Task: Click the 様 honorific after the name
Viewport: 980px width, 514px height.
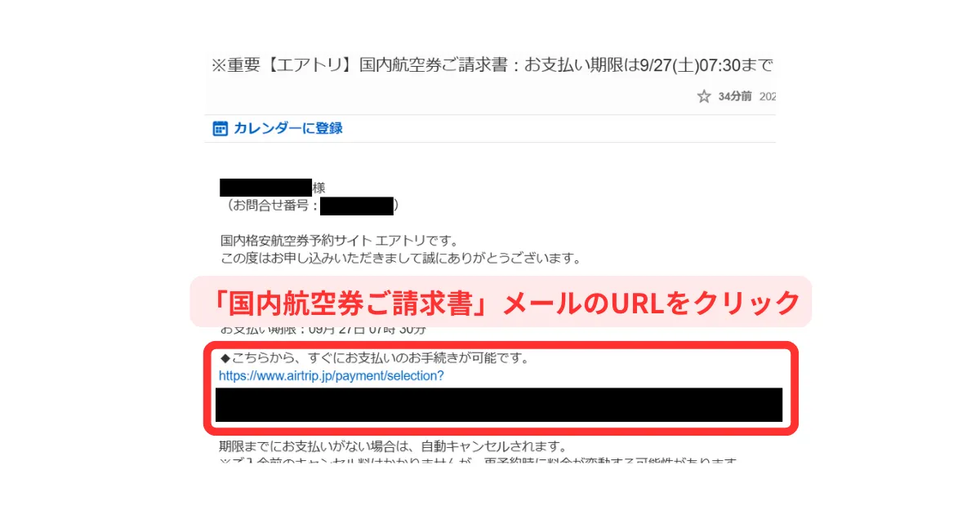Action: click(x=318, y=188)
